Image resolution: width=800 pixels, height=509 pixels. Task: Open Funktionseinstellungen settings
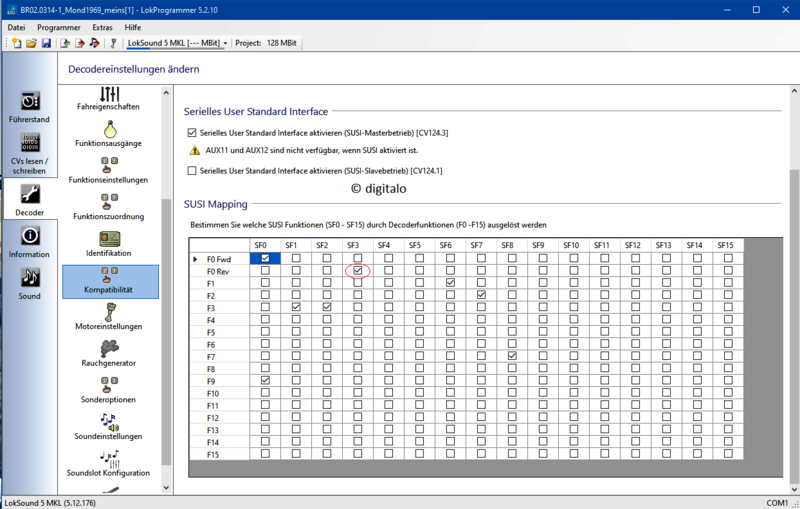[x=108, y=170]
